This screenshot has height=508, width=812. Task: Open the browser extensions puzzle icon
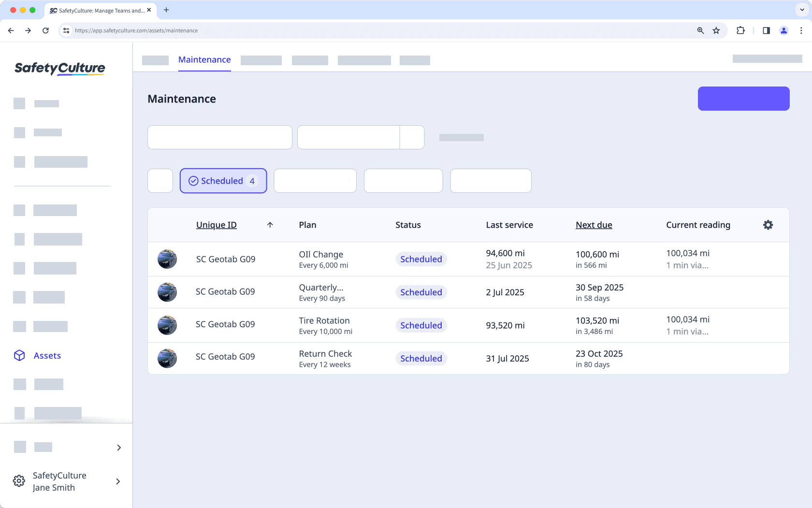tap(740, 30)
